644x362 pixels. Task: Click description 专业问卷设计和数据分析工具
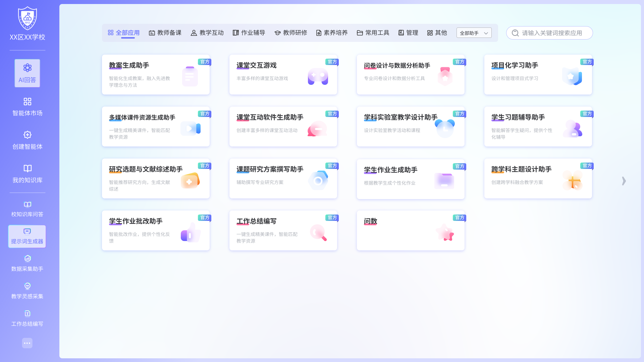394,78
